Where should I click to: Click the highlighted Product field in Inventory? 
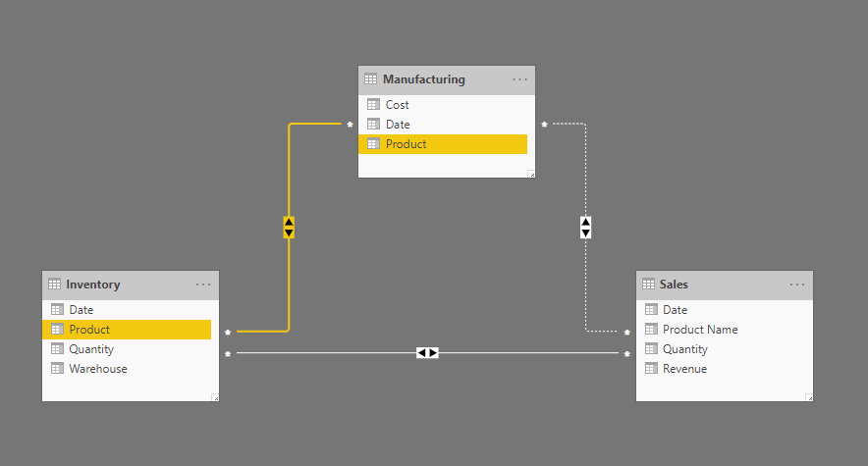point(89,330)
